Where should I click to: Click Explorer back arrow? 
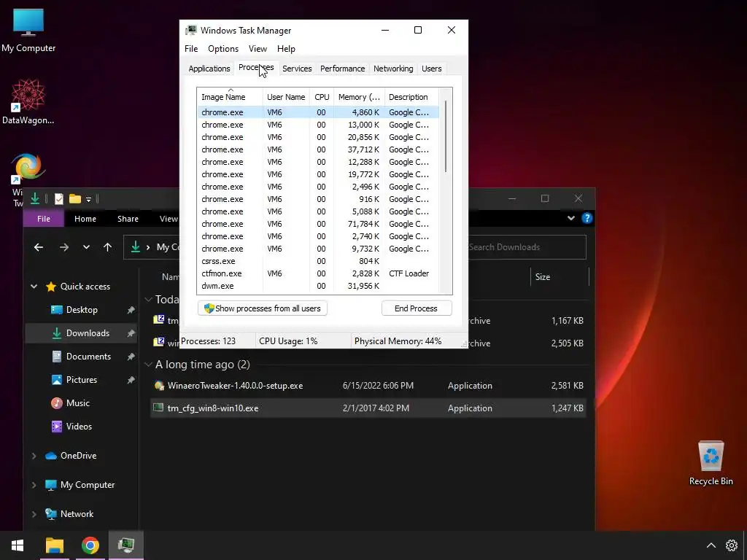tap(39, 247)
